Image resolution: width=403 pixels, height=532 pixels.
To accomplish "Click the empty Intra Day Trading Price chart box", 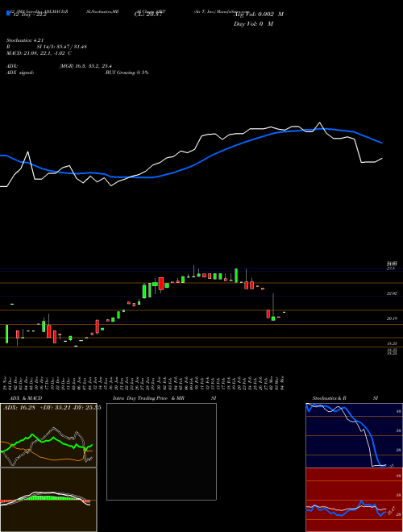I will coord(161,451).
